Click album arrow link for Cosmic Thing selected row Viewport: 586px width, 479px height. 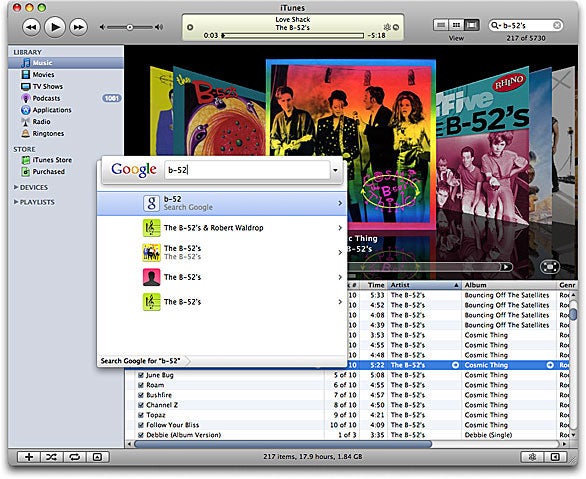(550, 365)
